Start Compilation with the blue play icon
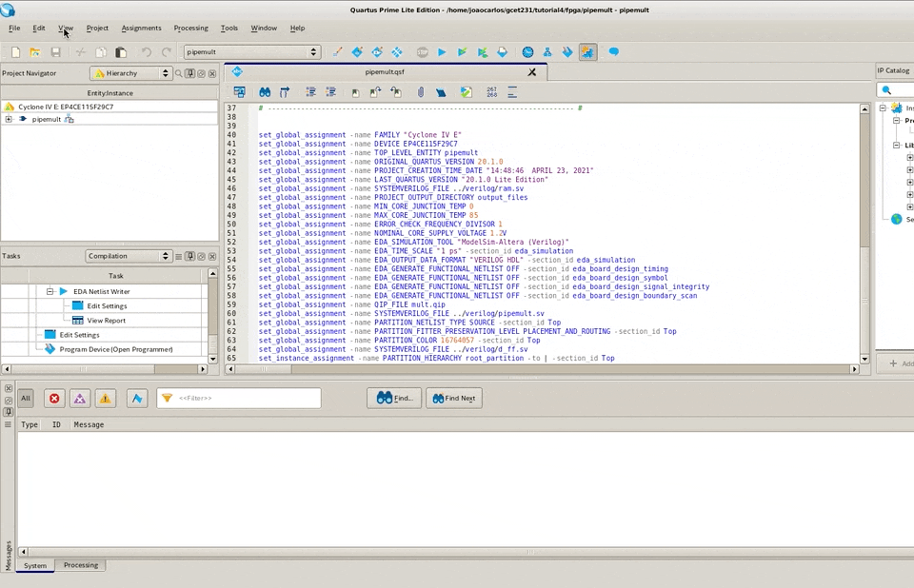The image size is (914, 588). click(x=442, y=52)
